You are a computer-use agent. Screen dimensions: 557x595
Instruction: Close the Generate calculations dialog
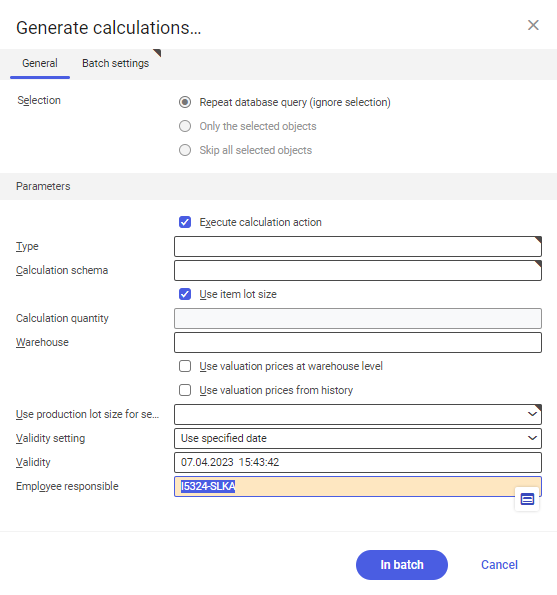tap(533, 25)
